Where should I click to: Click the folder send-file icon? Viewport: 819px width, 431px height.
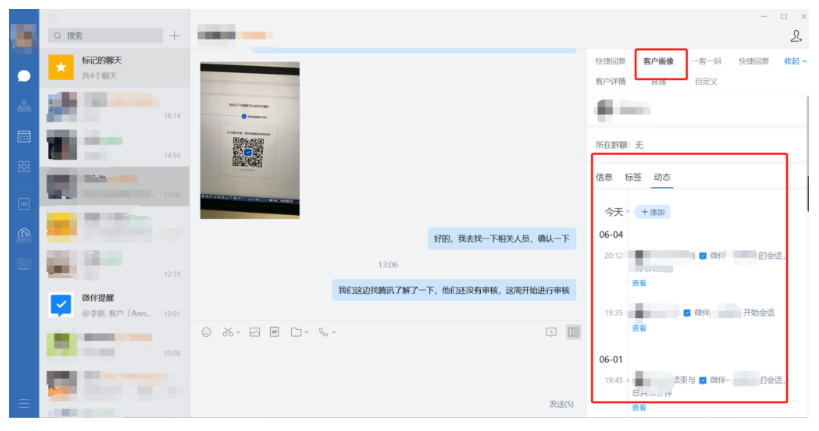(296, 332)
